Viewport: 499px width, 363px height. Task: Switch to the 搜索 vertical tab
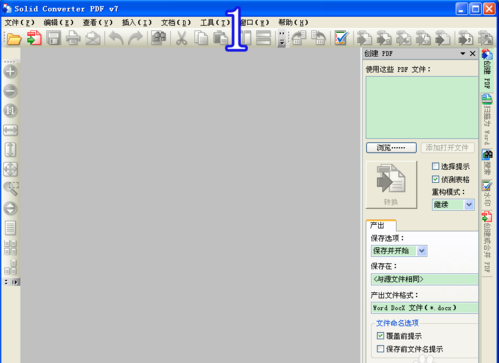487,163
